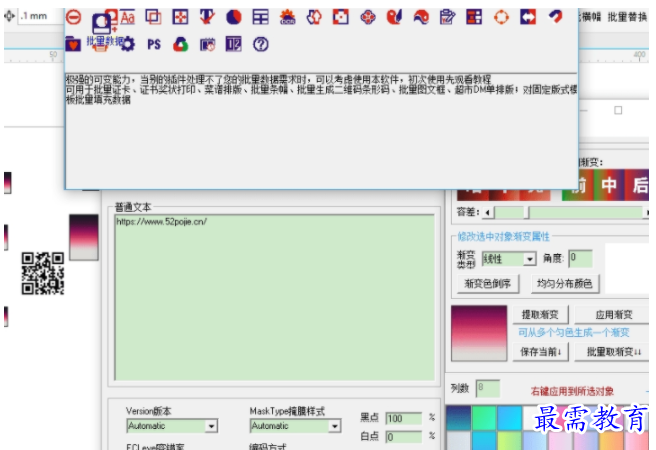The image size is (656, 450).
Task: Click the 可从多个匀色生成一个渐变 blue text
Action: (x=573, y=332)
